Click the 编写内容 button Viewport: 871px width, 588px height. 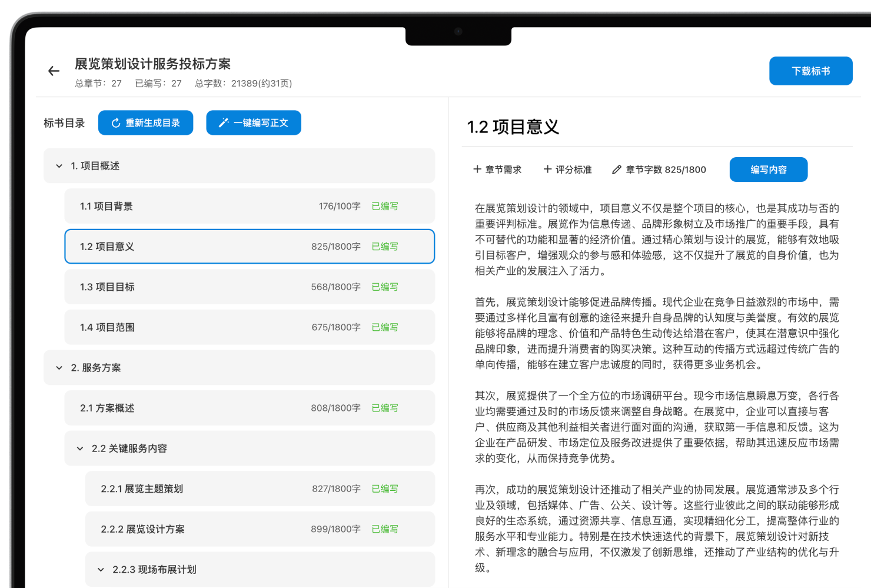click(768, 170)
